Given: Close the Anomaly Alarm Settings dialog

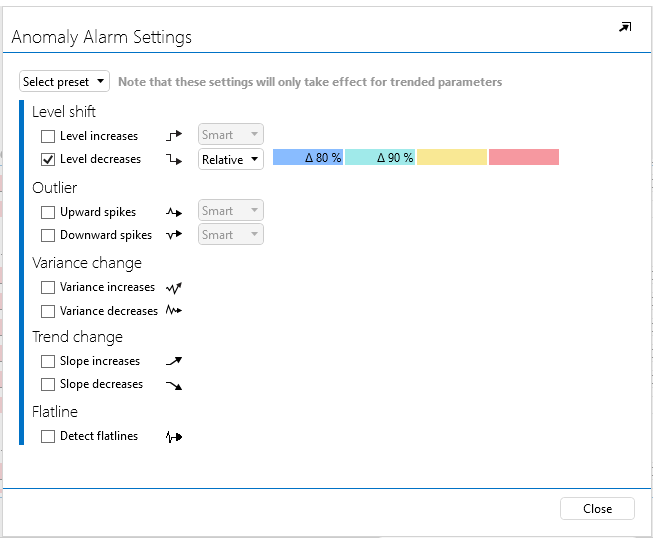Looking at the screenshot, I should coord(597,508).
